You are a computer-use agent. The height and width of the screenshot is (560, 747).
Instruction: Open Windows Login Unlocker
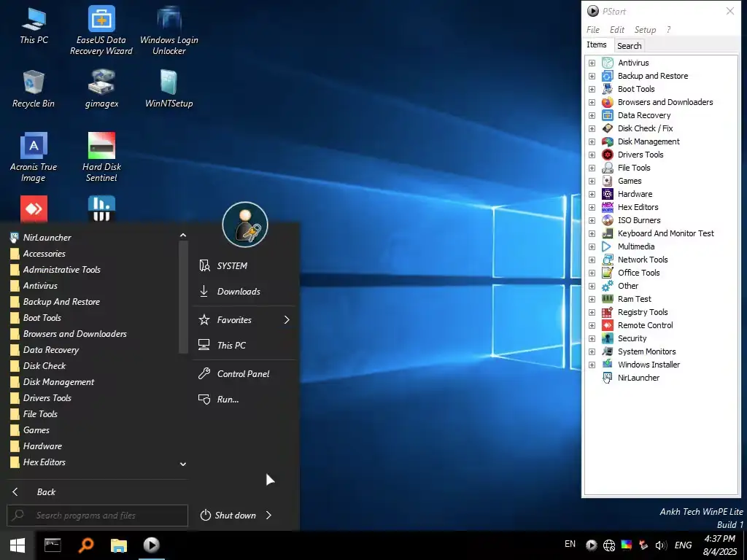click(x=169, y=29)
